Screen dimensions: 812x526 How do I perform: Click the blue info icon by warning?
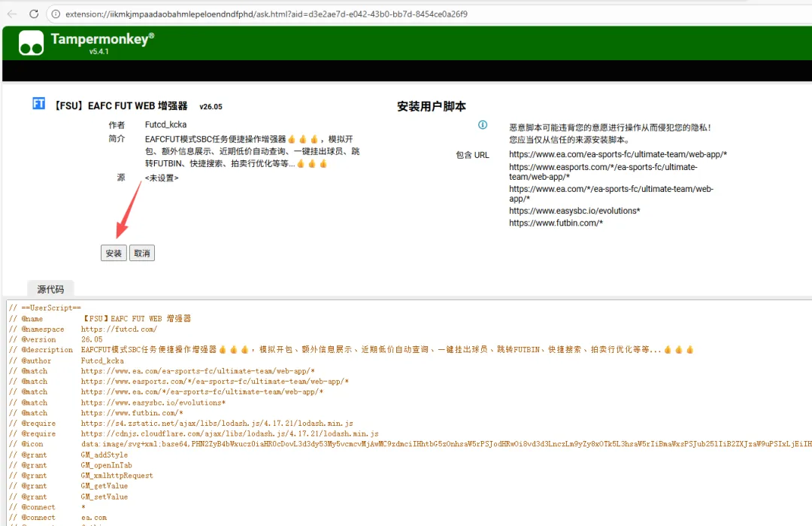(483, 125)
